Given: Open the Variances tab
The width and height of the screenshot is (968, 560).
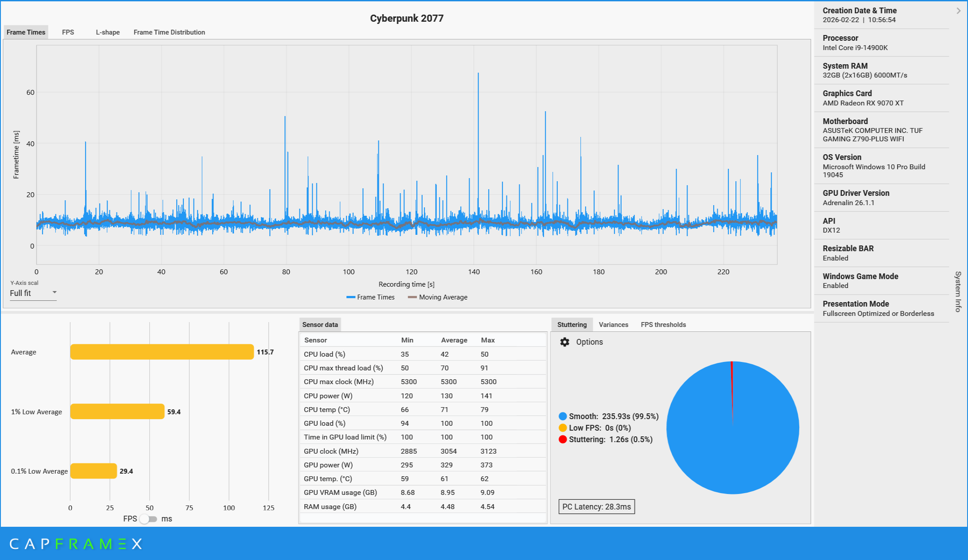Looking at the screenshot, I should tap(613, 325).
